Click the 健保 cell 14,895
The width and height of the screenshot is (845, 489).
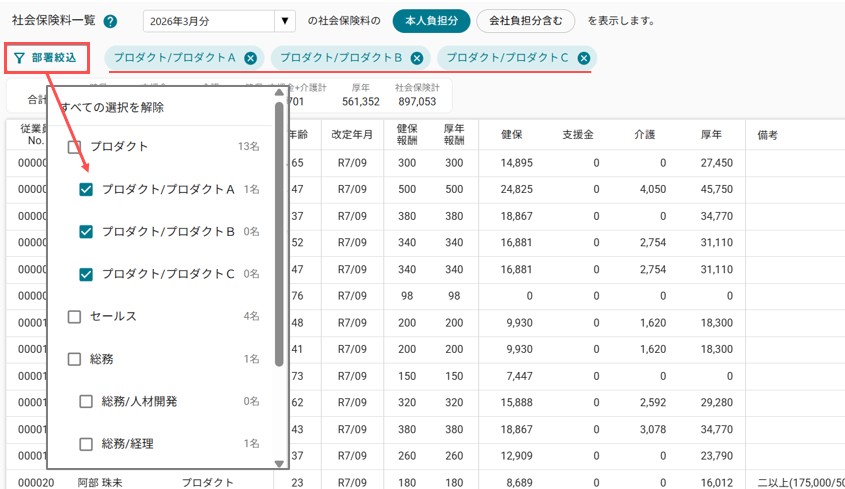click(x=516, y=163)
